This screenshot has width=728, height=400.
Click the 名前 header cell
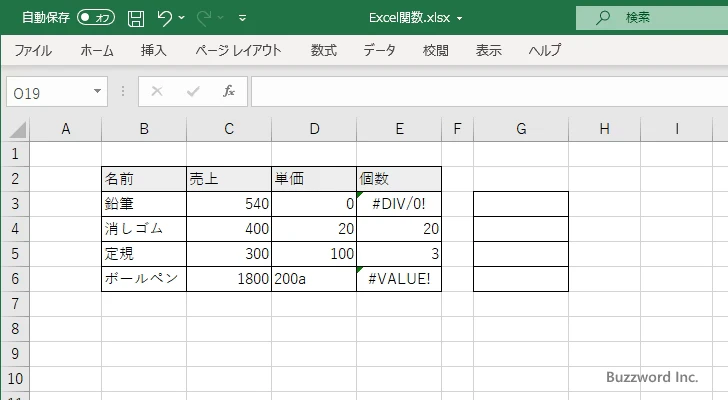(x=144, y=179)
